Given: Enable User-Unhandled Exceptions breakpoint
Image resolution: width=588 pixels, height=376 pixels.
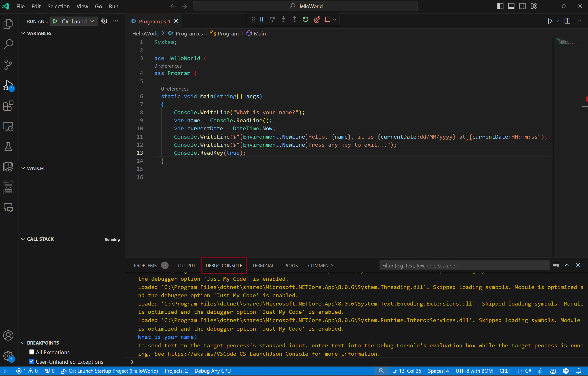Looking at the screenshot, I should coord(32,362).
